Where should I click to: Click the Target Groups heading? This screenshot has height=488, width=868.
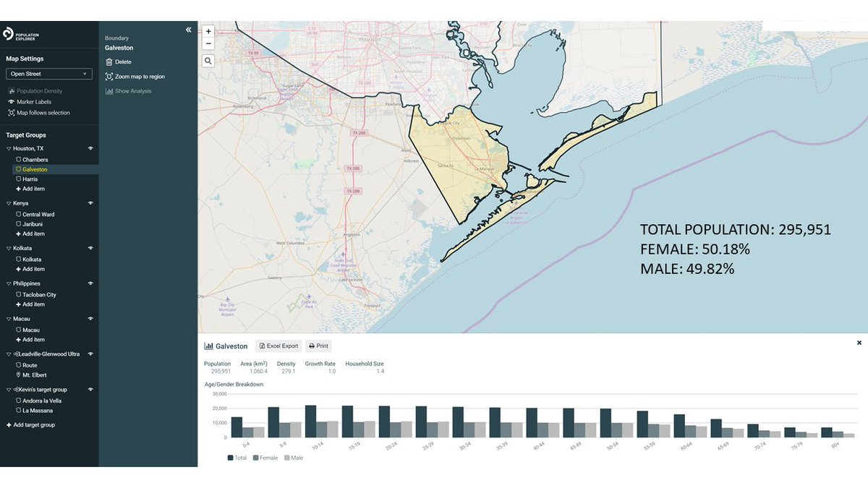(26, 135)
